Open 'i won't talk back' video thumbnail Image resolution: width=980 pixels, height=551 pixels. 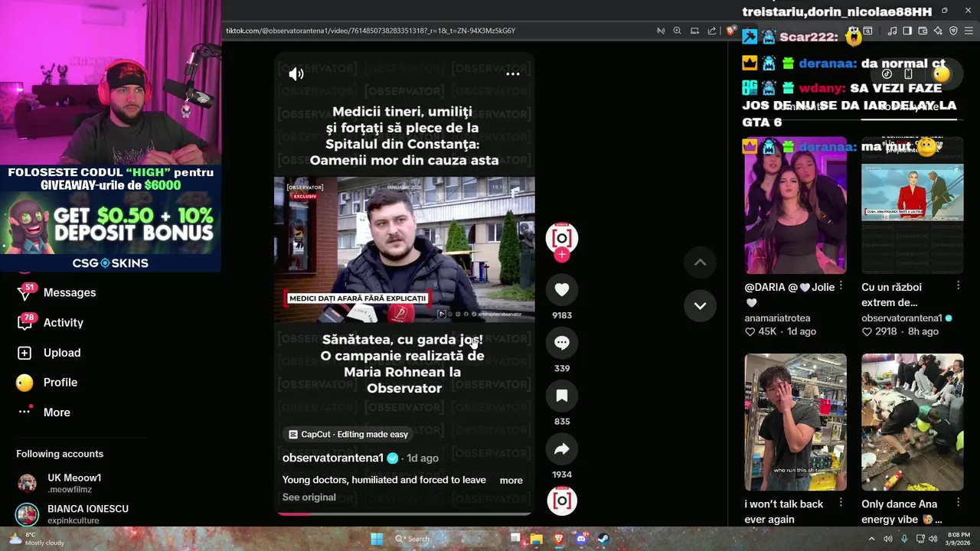[795, 422]
